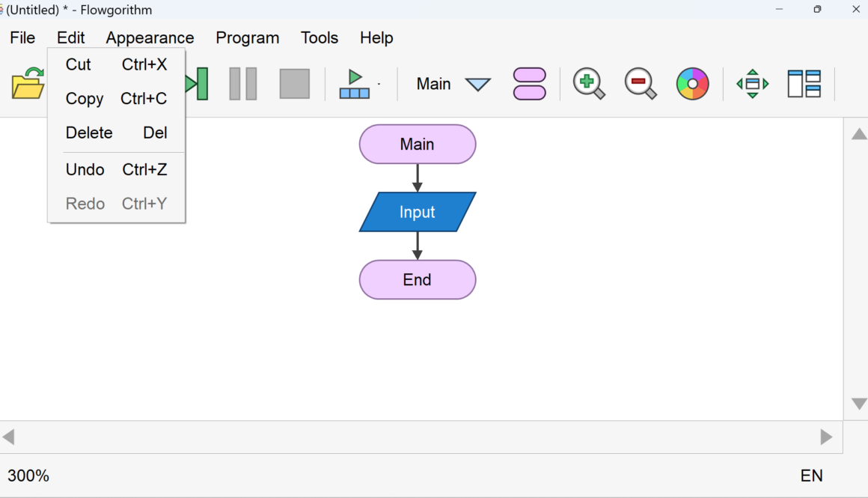Viewport: 868px width, 498px height.
Task: Click the EN language indicator
Action: coord(812,476)
